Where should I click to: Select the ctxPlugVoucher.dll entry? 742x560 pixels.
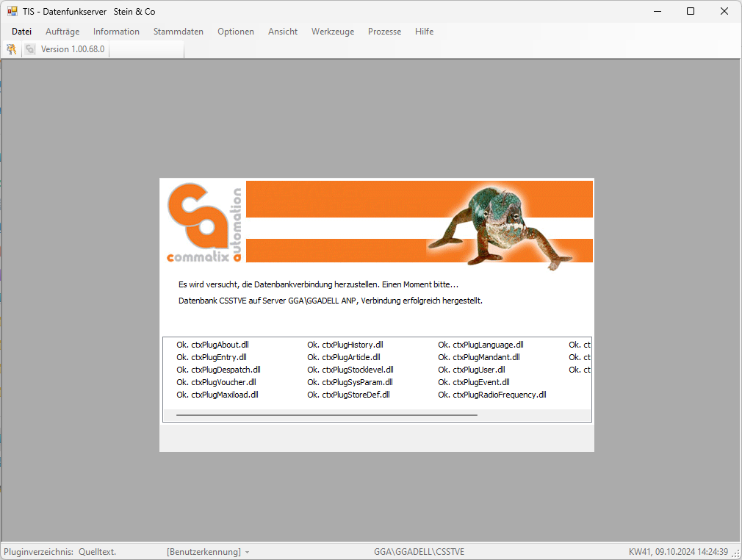point(216,382)
